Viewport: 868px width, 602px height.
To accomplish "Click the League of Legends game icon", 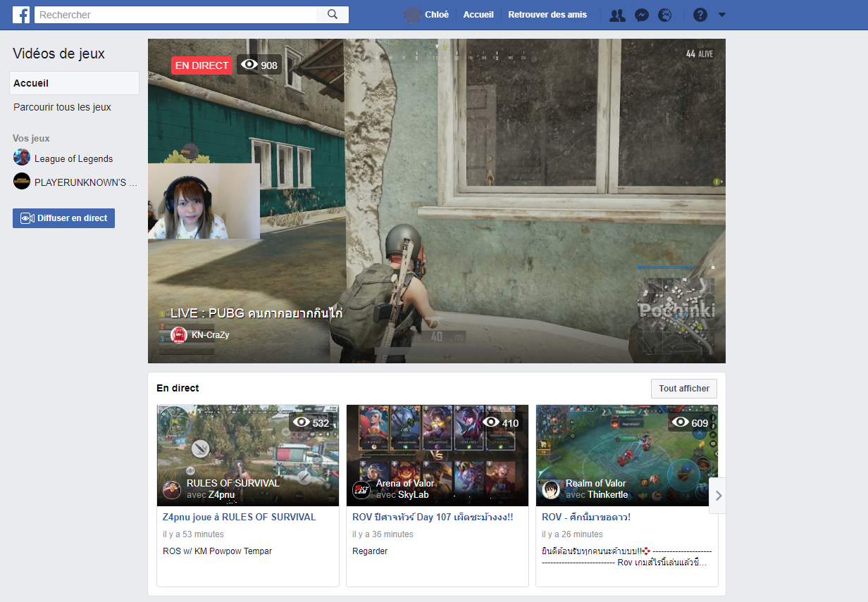I will 22,158.
